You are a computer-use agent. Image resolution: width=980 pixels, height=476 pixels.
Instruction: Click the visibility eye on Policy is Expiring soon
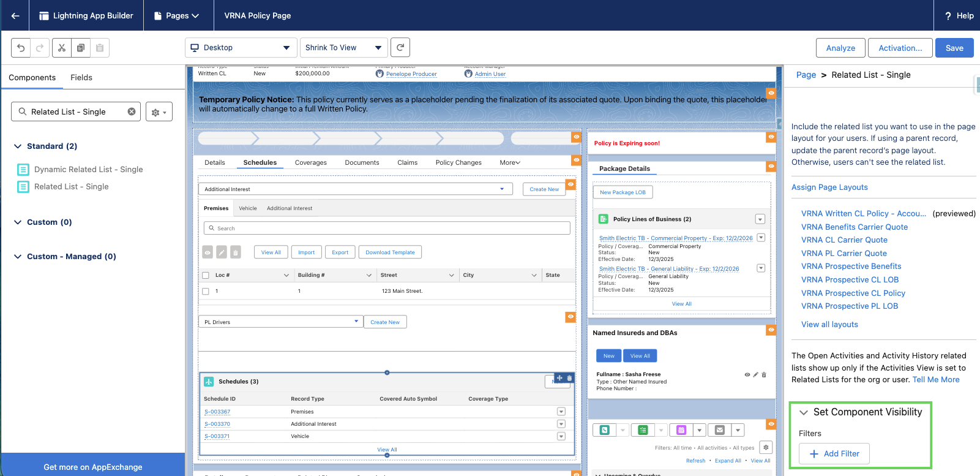[x=771, y=137]
